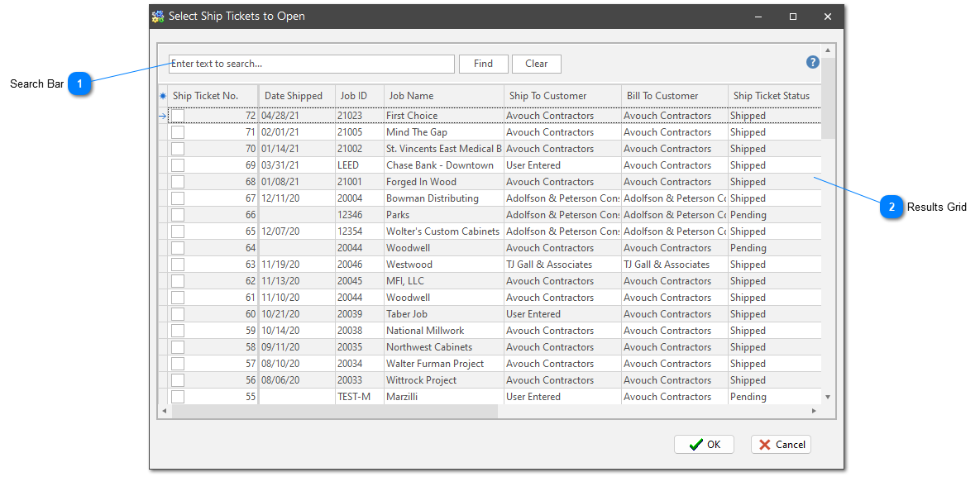Sort by the Ship Ticket Status column header
Image resolution: width=980 pixels, height=477 pixels.
coord(773,95)
